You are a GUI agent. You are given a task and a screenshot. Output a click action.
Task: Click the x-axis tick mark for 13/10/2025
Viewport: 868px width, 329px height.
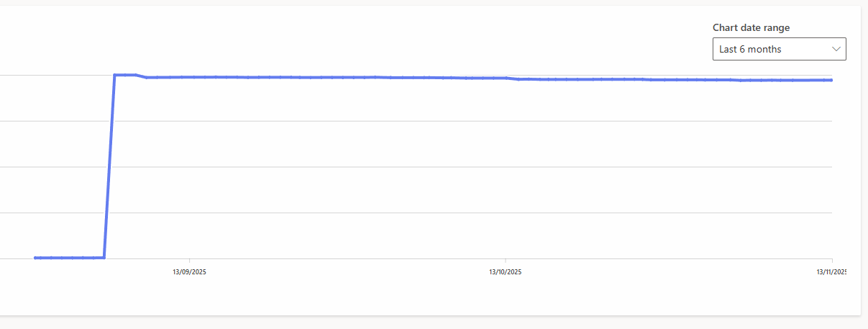(x=506, y=261)
